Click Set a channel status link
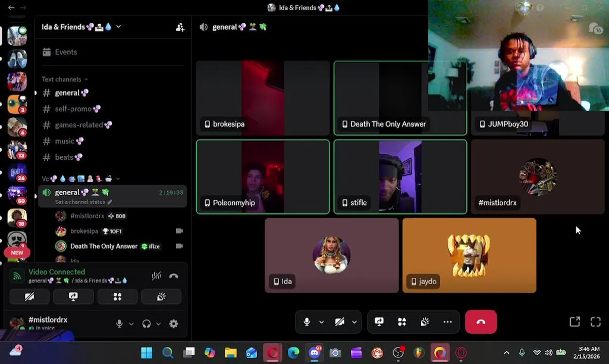The height and width of the screenshot is (364, 609). [x=83, y=202]
